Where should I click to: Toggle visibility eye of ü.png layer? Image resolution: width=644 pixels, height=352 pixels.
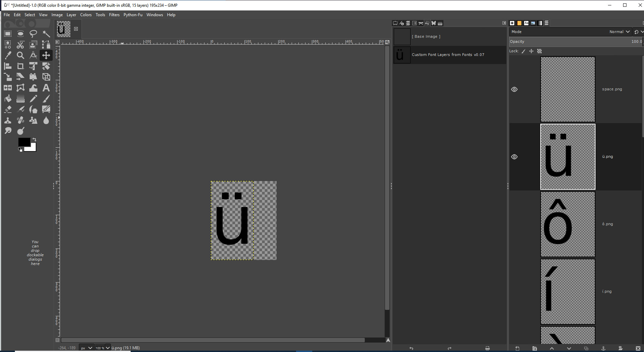[514, 157]
